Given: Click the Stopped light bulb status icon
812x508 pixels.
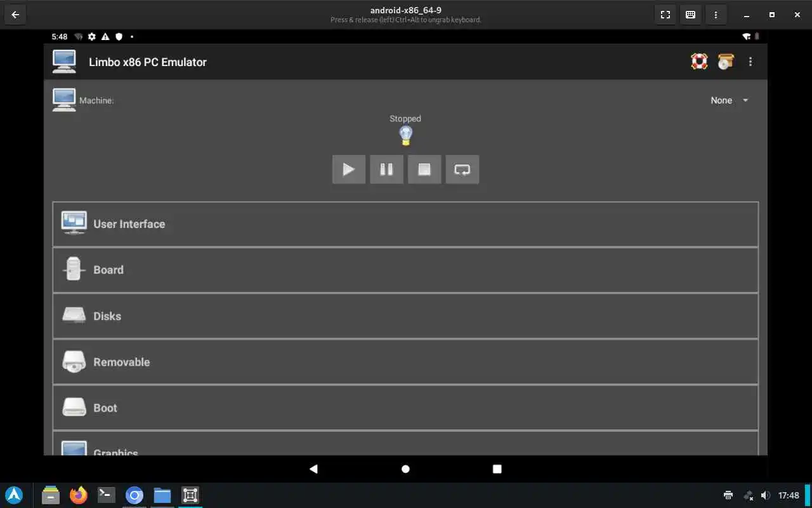Looking at the screenshot, I should coord(405,135).
